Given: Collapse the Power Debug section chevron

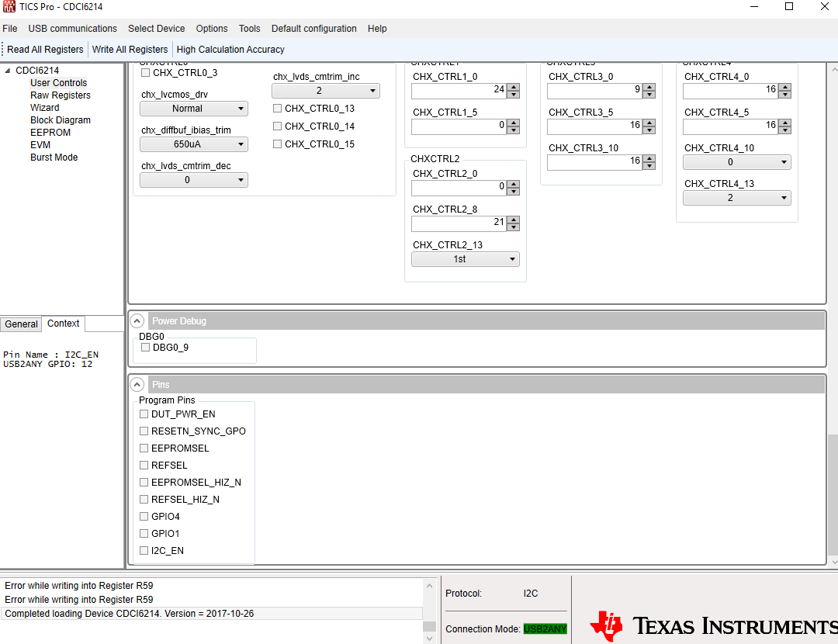Looking at the screenshot, I should (x=137, y=320).
